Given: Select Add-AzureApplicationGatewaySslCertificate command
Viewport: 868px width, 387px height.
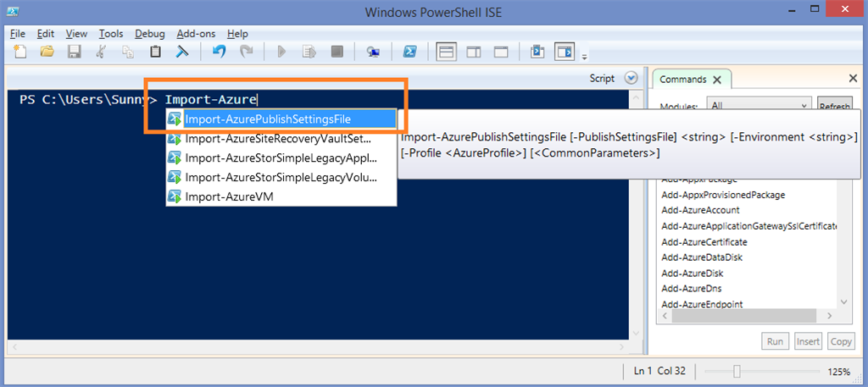Looking at the screenshot, I should click(748, 226).
